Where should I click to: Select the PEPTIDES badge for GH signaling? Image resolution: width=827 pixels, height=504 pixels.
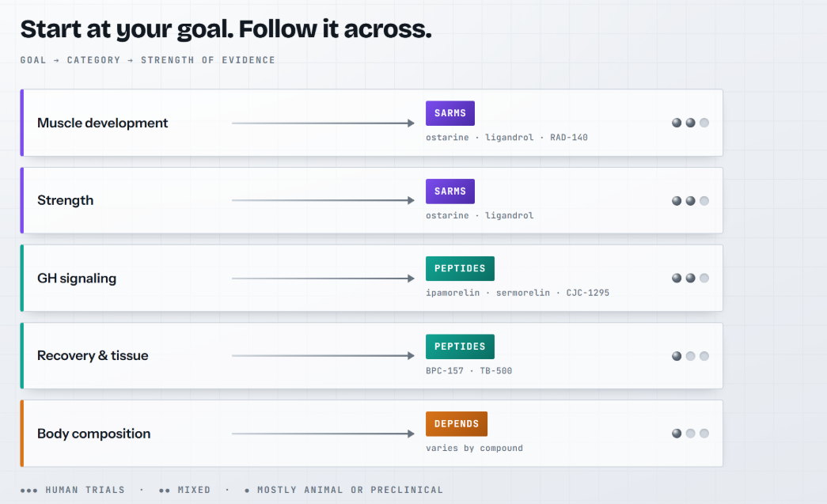(x=460, y=268)
